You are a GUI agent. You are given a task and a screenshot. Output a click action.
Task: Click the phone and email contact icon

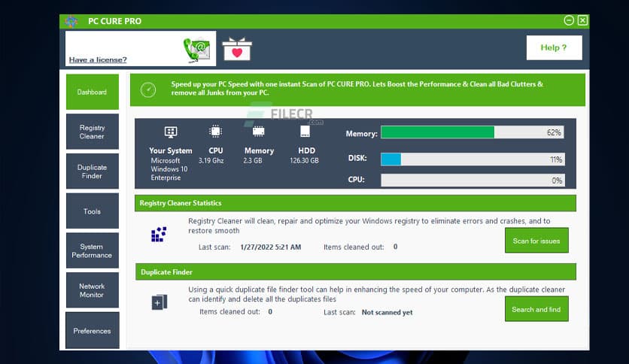pyautogui.click(x=196, y=50)
